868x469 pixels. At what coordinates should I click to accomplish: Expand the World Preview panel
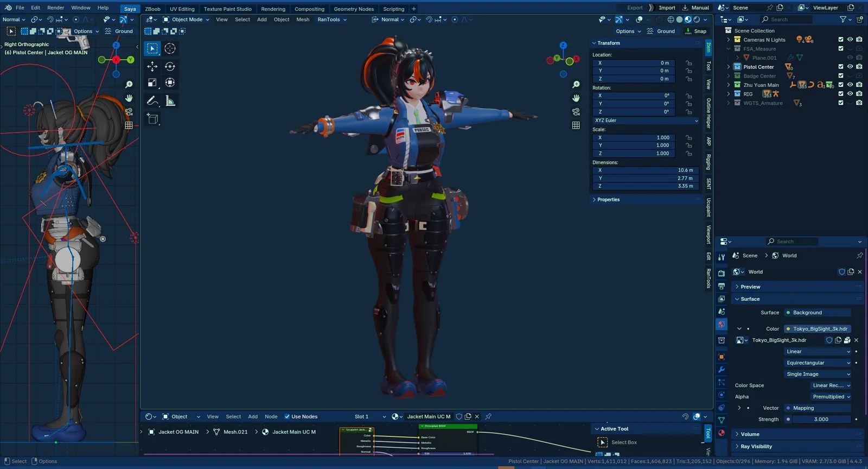[737, 287]
